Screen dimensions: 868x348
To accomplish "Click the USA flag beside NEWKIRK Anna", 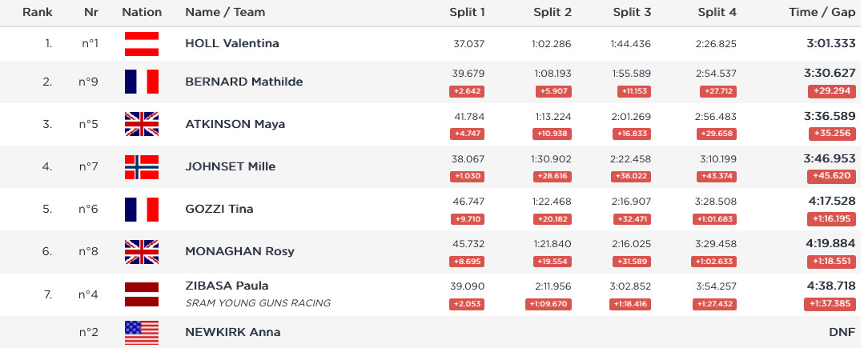I will (x=142, y=333).
